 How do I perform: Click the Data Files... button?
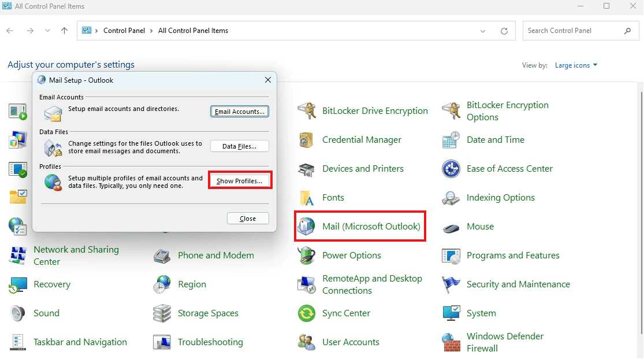pos(240,146)
